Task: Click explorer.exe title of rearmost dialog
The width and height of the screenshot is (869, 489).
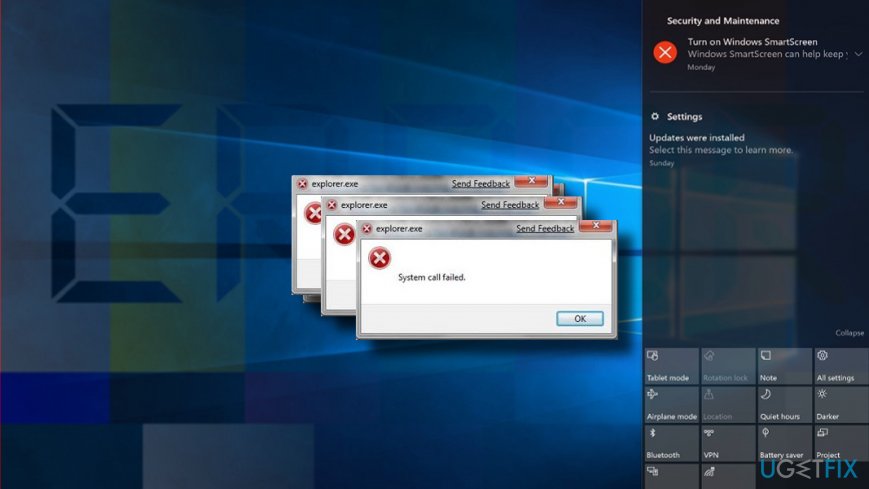Action: [x=335, y=184]
